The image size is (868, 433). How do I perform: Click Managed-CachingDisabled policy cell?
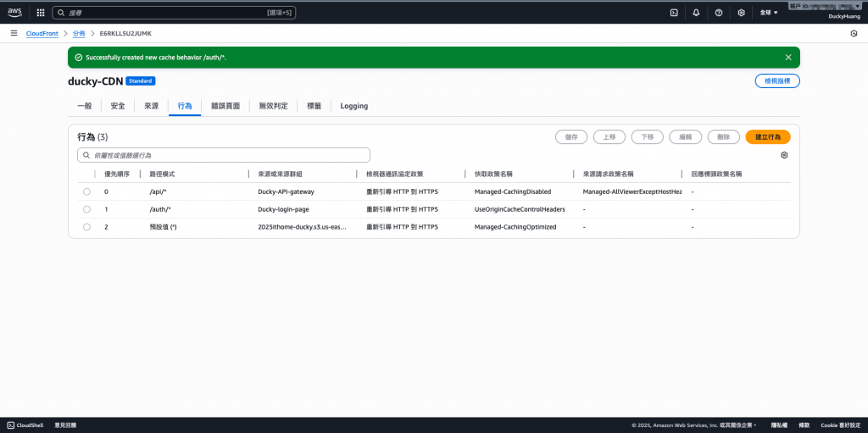[x=513, y=192]
